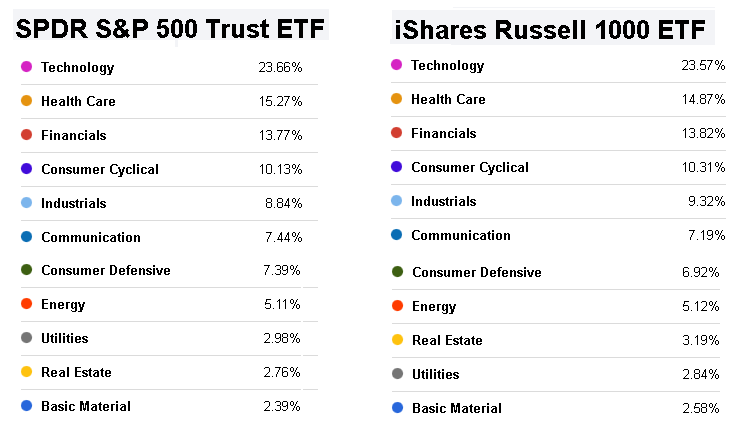Click the green Consumer Defensive dot under SPDR

[x=26, y=270]
